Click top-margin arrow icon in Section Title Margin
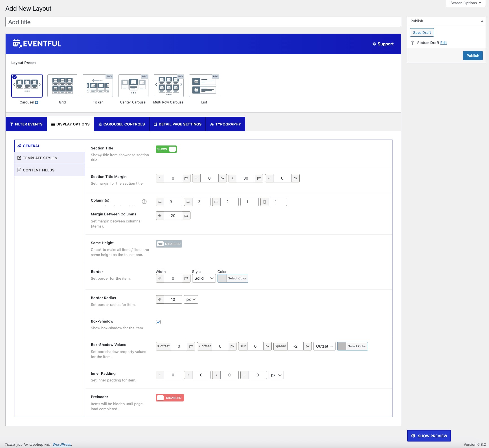Image resolution: width=489 pixels, height=448 pixels. [160, 178]
